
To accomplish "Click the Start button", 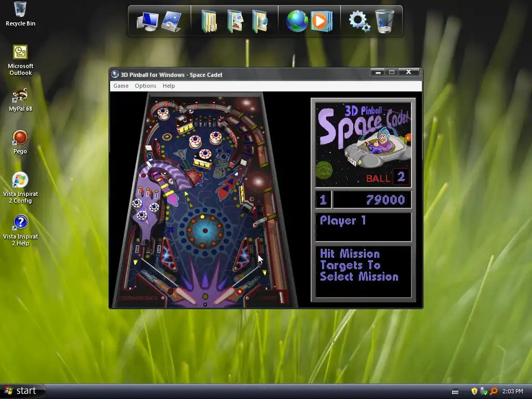I will tap(22, 391).
